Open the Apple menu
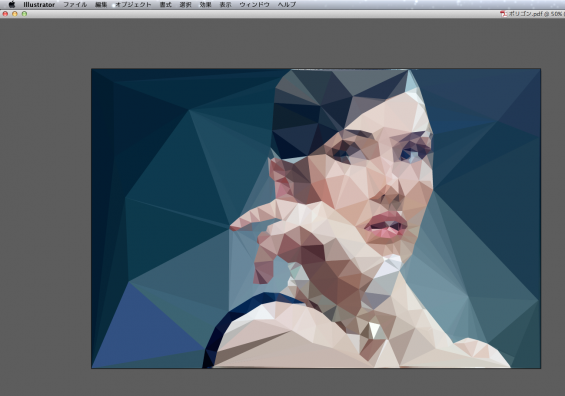 [12, 4]
